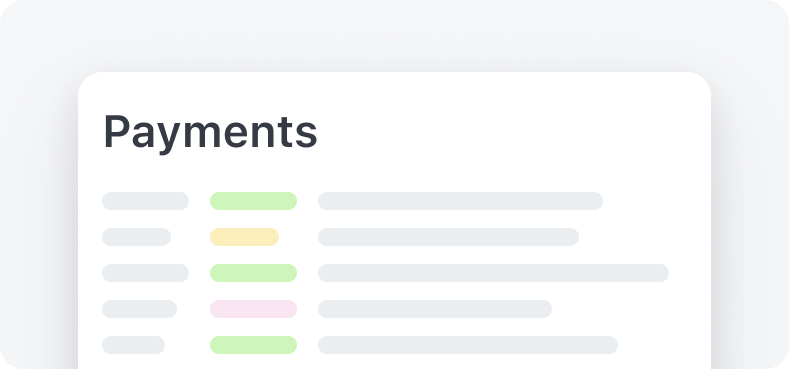Open the first row's long description bar
Screen dimensions: 789x369
[x=460, y=201]
